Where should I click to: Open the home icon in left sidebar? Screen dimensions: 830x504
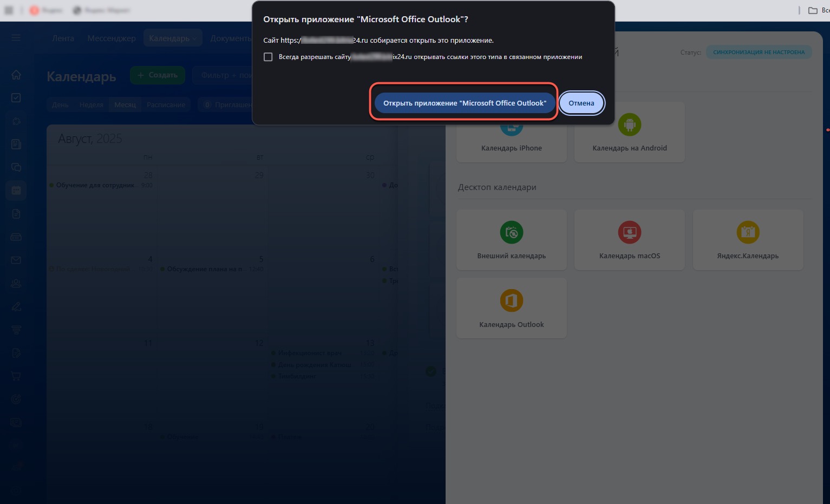click(x=16, y=75)
